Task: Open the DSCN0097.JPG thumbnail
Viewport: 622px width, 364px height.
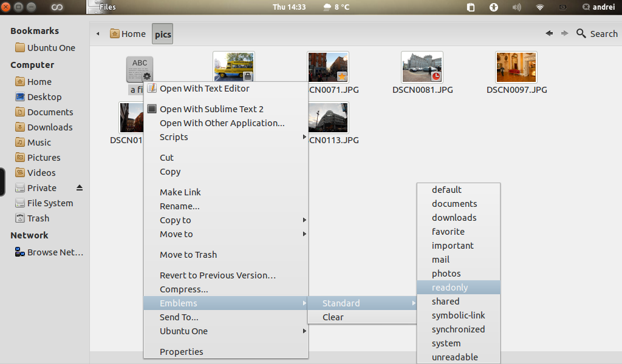Action: [x=516, y=67]
